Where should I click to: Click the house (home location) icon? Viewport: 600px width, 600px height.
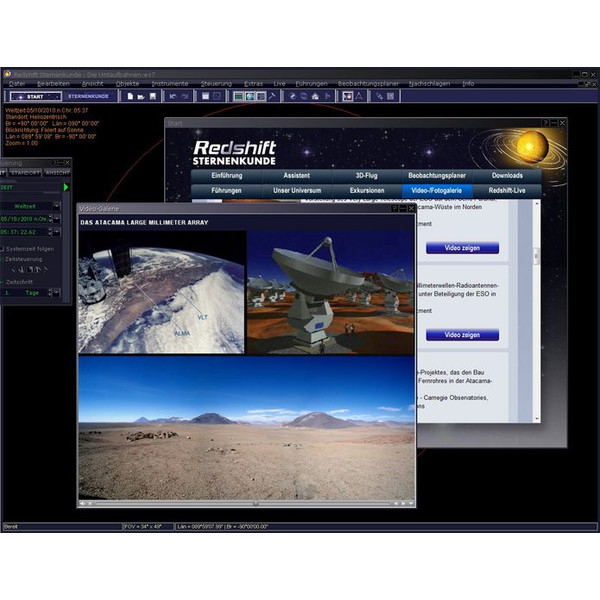[x=315, y=96]
